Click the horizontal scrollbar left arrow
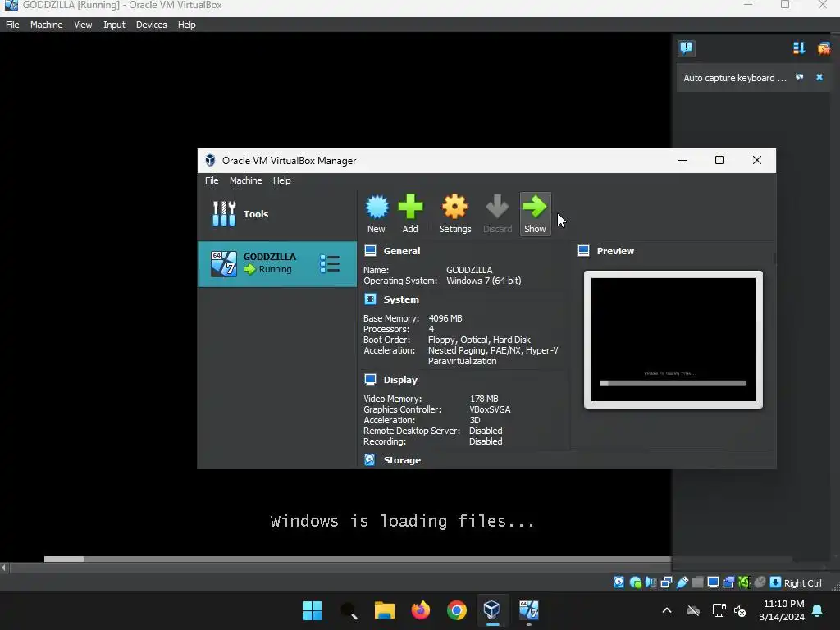 4,568
